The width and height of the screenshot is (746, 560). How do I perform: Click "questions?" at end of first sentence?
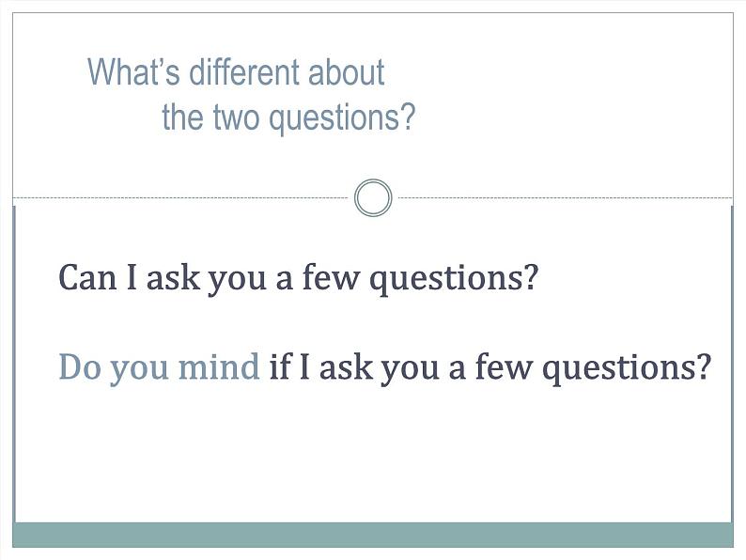pos(455,280)
